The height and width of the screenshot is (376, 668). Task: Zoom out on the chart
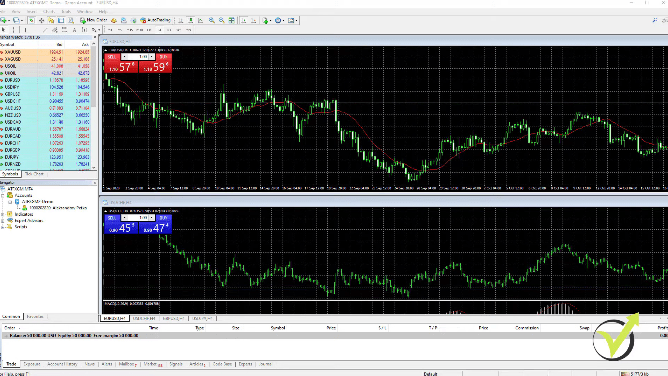coord(222,20)
